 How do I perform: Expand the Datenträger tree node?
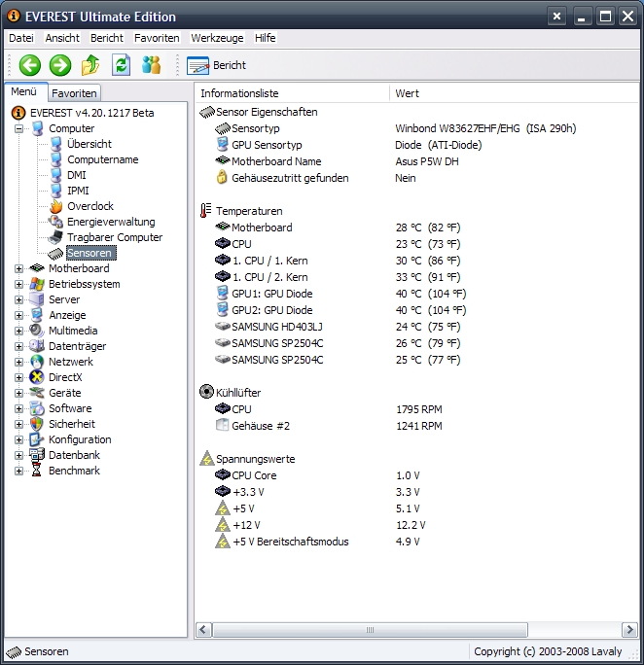click(18, 346)
